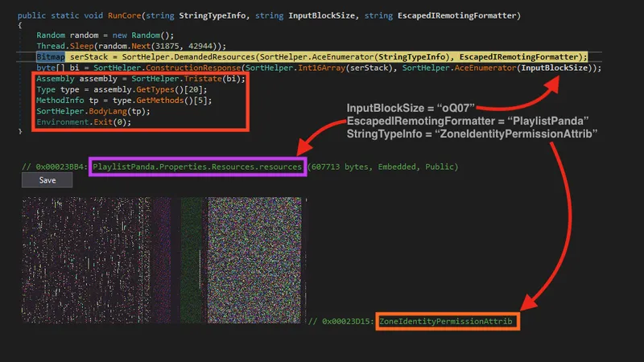This screenshot has height=362, width=644.
Task: Click the Tristate method call
Action: click(x=203, y=79)
